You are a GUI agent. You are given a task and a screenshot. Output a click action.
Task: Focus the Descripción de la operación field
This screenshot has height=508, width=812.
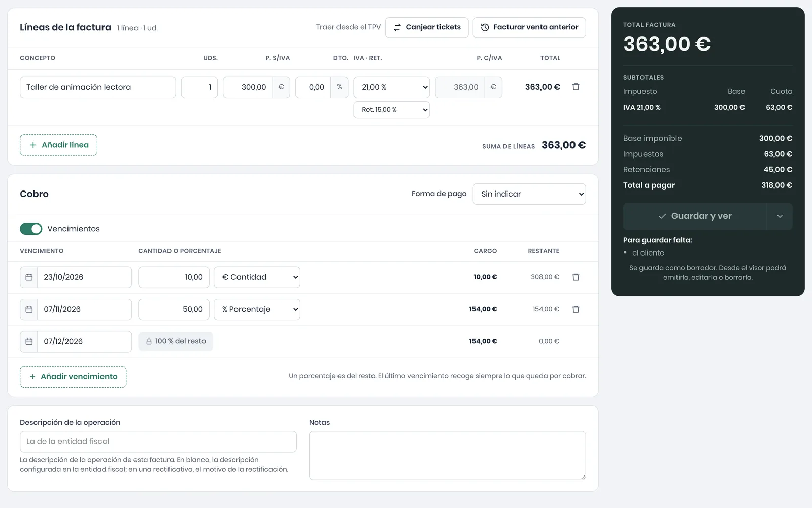point(158,442)
